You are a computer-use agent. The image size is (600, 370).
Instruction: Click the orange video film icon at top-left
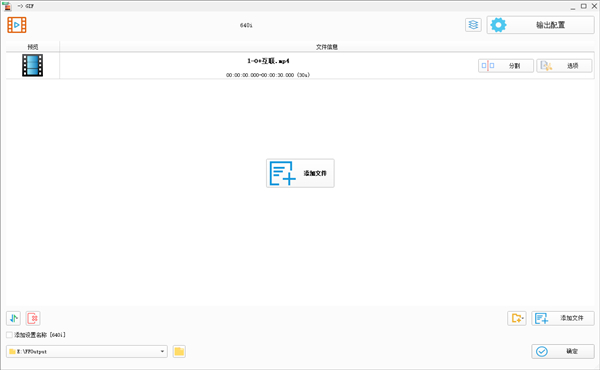click(17, 25)
